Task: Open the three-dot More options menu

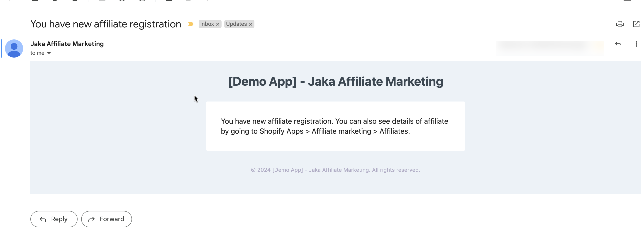Action: click(x=636, y=44)
